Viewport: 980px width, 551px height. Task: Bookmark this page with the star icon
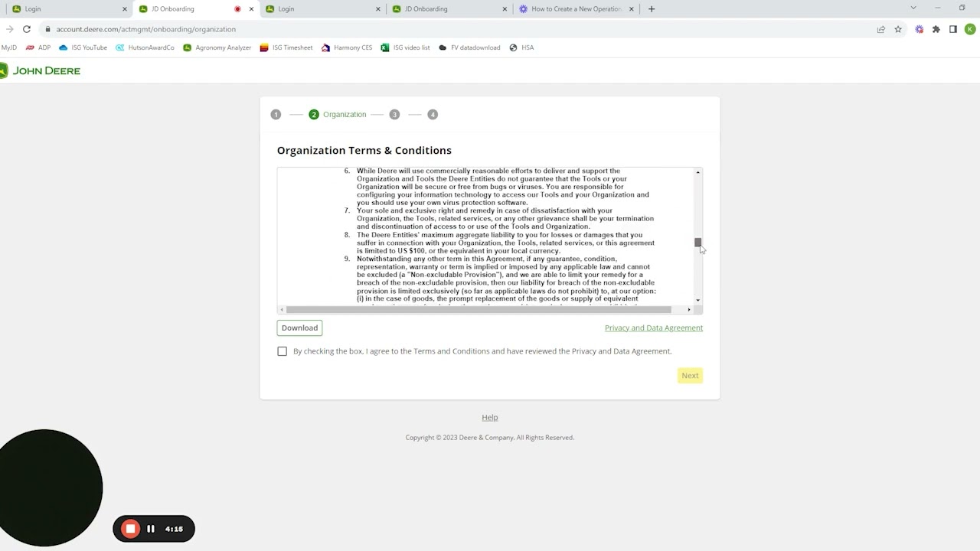(898, 29)
